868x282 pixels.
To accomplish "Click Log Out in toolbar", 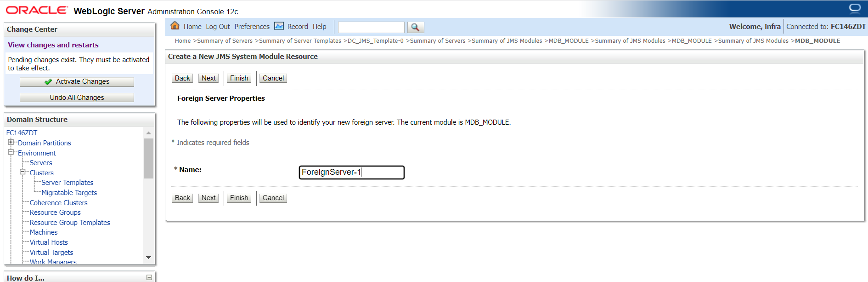I will (218, 27).
